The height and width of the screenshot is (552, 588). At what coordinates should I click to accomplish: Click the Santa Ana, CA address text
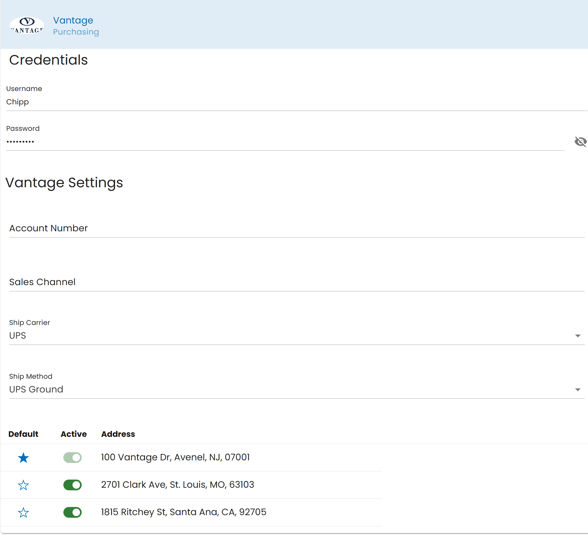(x=183, y=512)
